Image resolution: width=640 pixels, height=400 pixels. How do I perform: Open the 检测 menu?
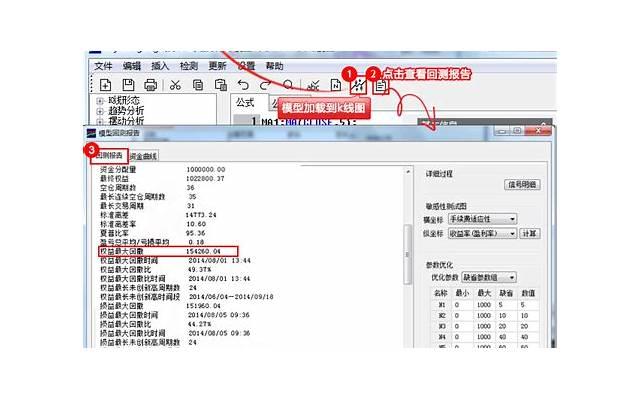[x=189, y=65]
